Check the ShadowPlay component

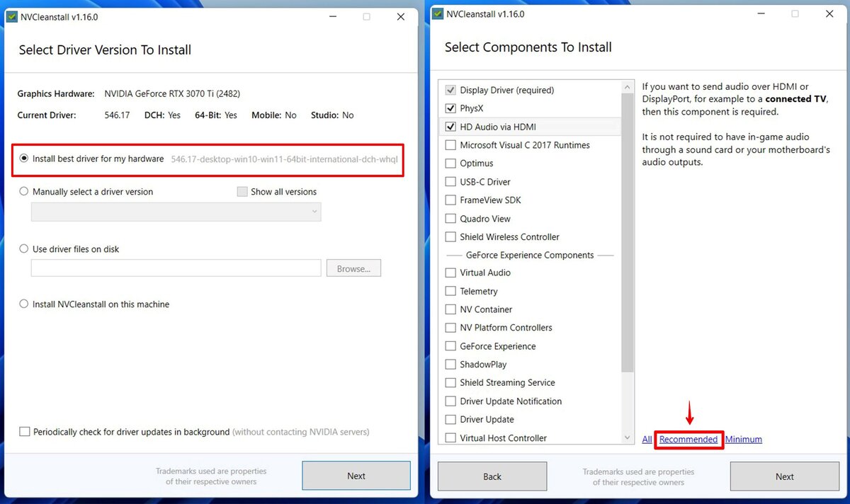pos(450,365)
